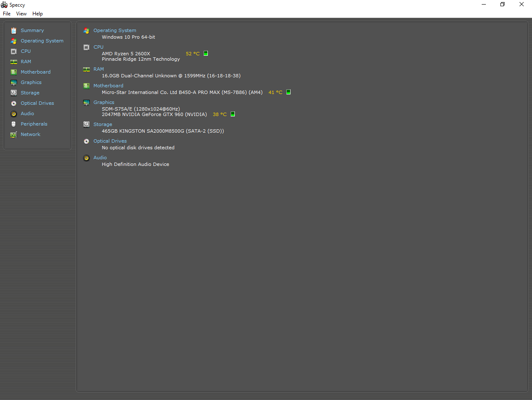
Task: Click Pinnacle Ridge 12nm Technology text
Action: pos(141,59)
